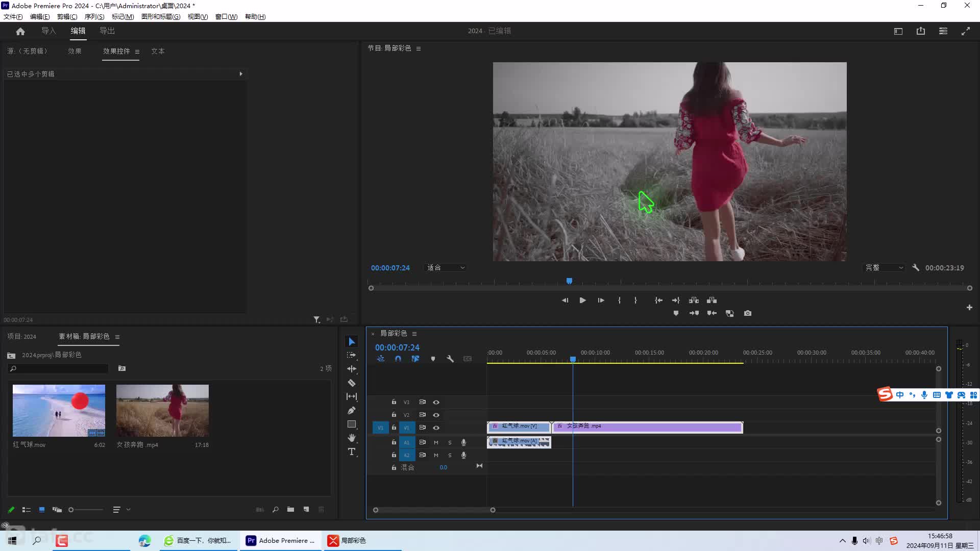This screenshot has width=980, height=551.
Task: Select the Slip tool
Action: point(352,396)
